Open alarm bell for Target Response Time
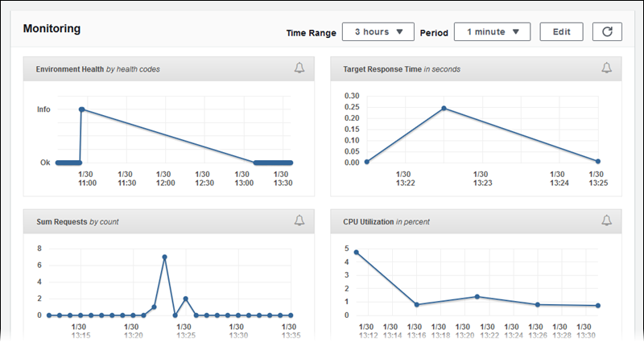 607,68
